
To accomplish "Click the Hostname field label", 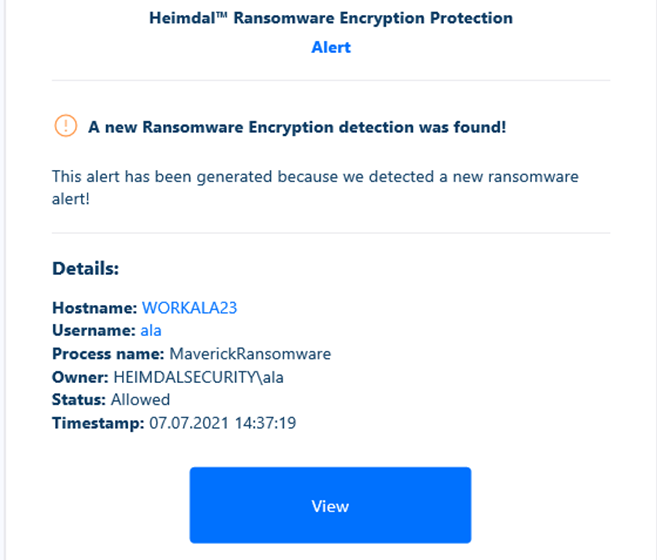I will 95,308.
